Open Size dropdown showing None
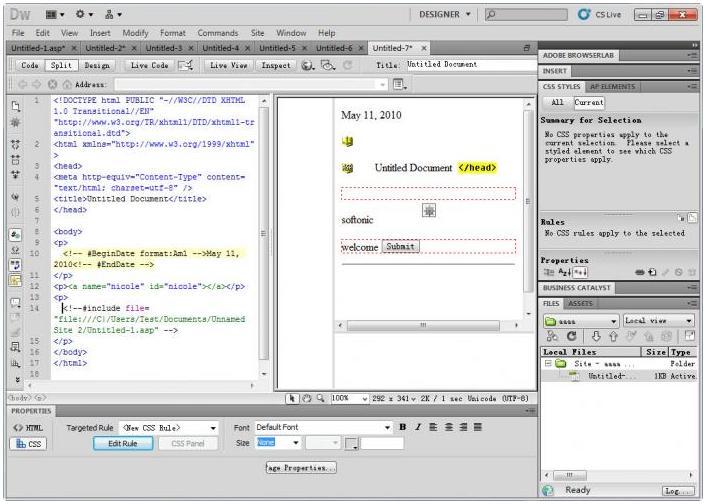Image resolution: width=707 pixels, height=504 pixels. 278,443
